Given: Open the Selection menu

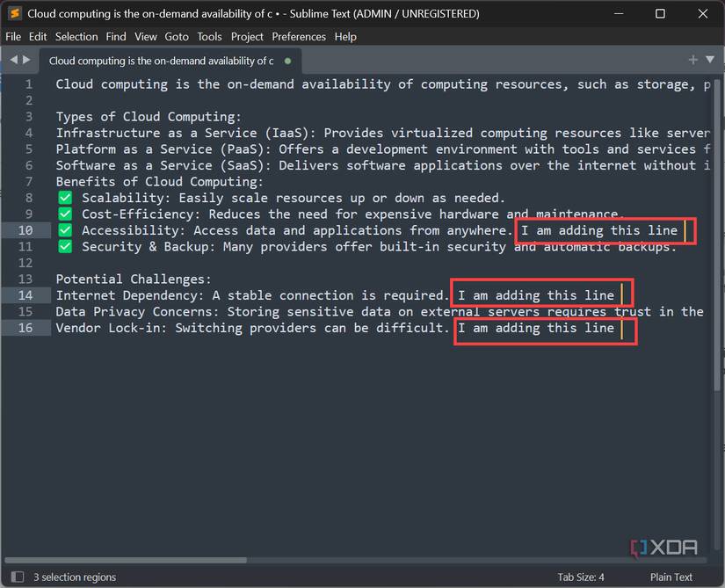Looking at the screenshot, I should click(76, 36).
